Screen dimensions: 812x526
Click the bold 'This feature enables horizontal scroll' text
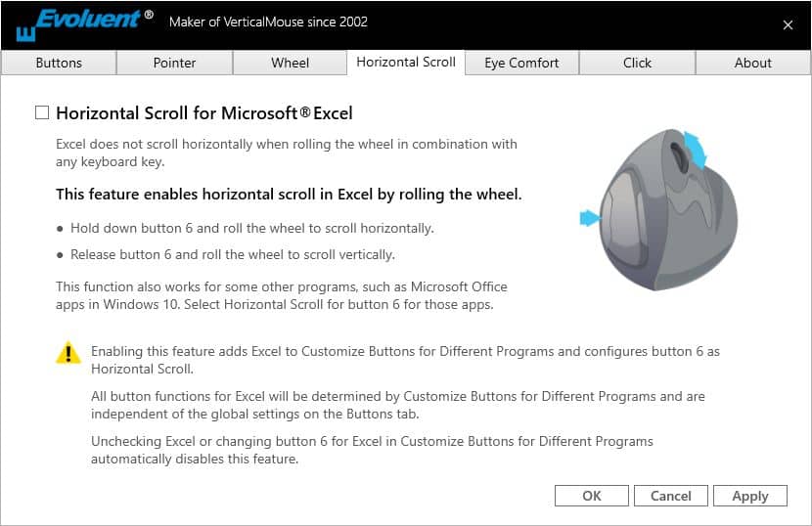289,195
